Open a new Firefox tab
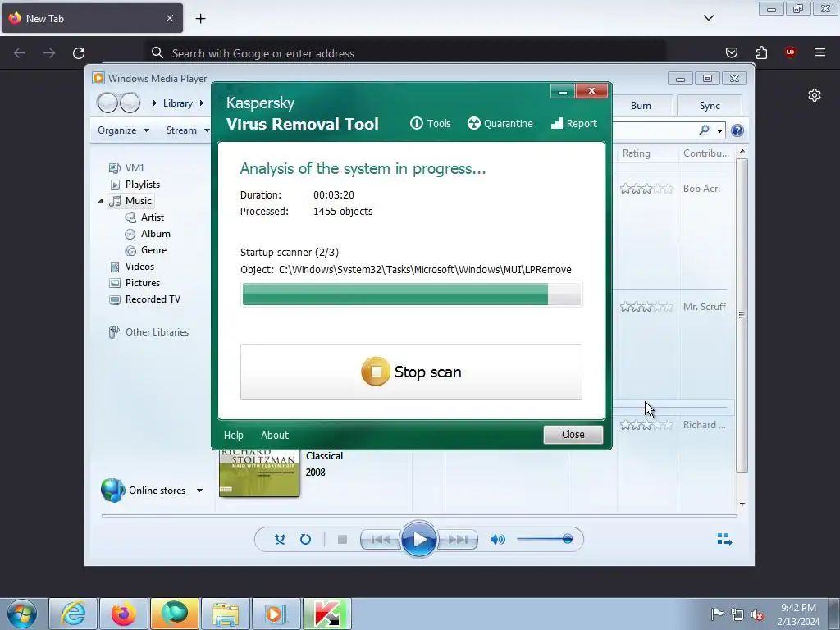The width and height of the screenshot is (840, 630). [200, 18]
